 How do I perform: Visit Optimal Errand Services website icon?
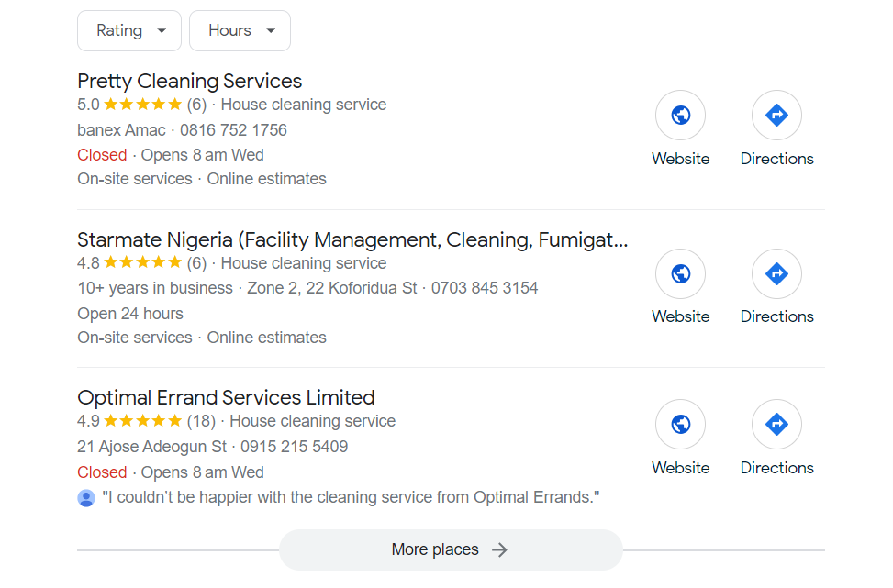pos(680,424)
